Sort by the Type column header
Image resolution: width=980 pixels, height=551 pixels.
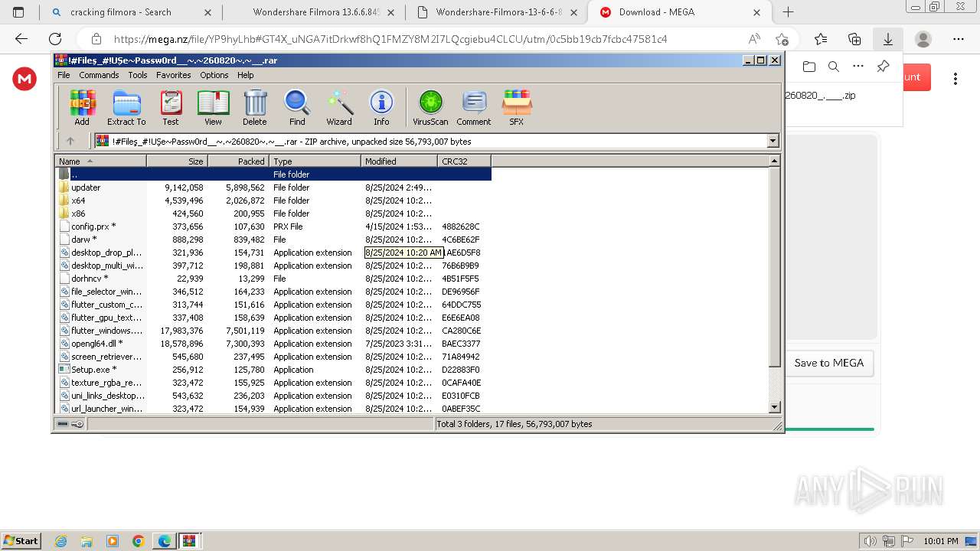click(x=315, y=161)
